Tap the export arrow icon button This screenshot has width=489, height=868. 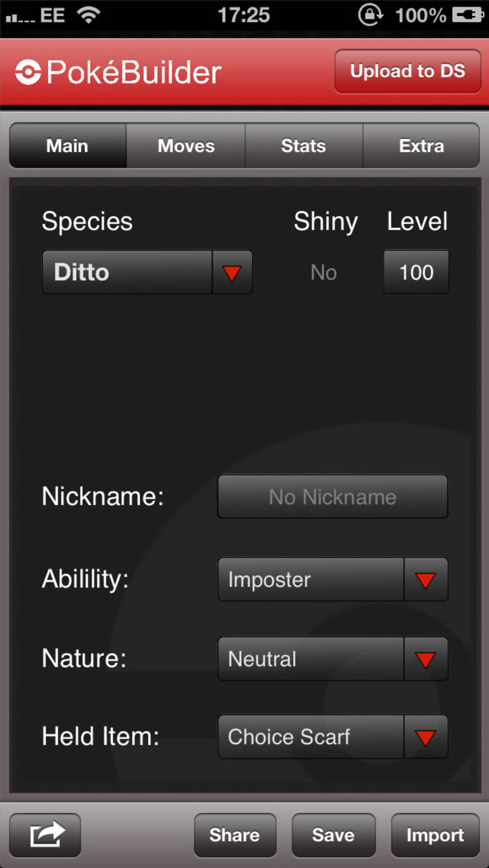(46, 834)
